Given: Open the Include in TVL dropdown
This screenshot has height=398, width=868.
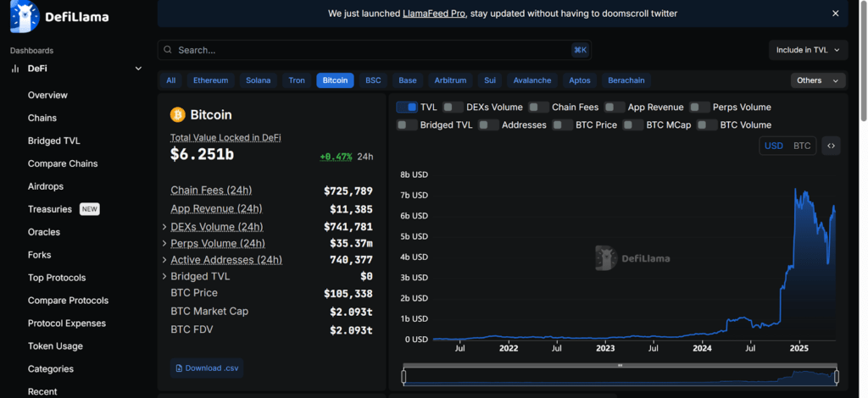Looking at the screenshot, I should [808, 50].
